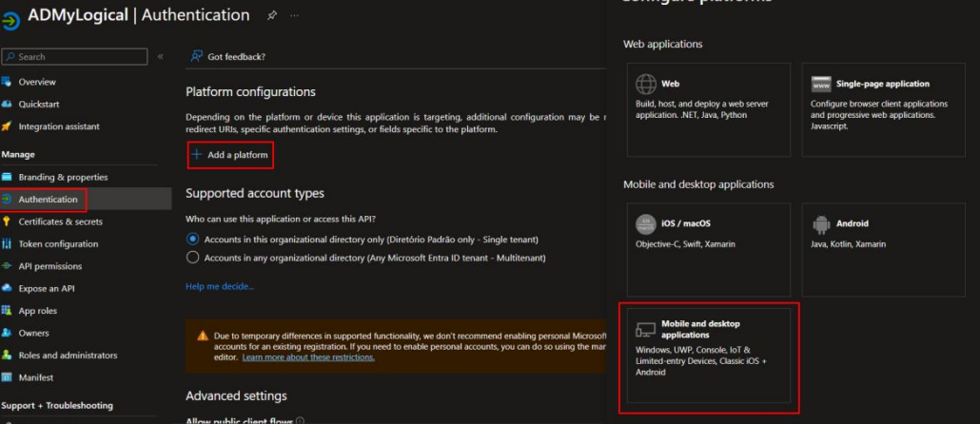Click the App roles icon
Image resolution: width=980 pixels, height=424 pixels.
[7, 311]
